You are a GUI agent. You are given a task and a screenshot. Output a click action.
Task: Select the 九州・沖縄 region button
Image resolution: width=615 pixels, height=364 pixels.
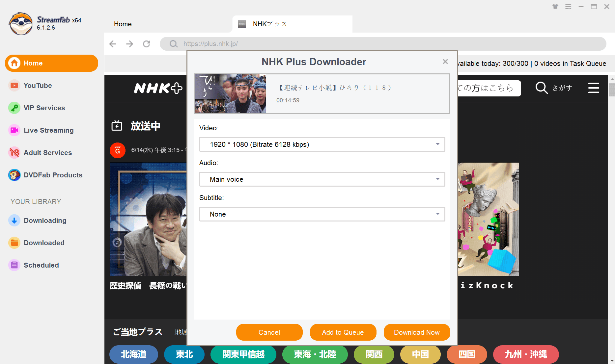coord(526,354)
